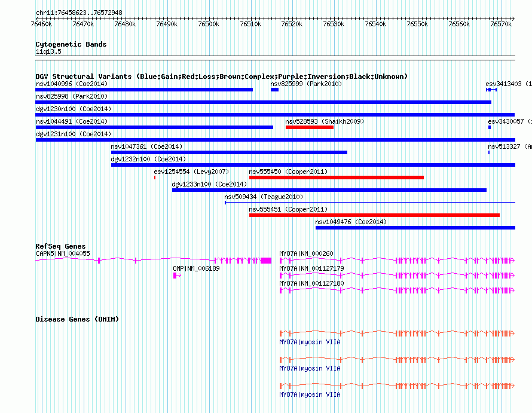Image resolution: width=532 pixels, height=413 pixels.
Task: Open the MYO7A|NM_001127180 transcript label
Action: [311, 283]
